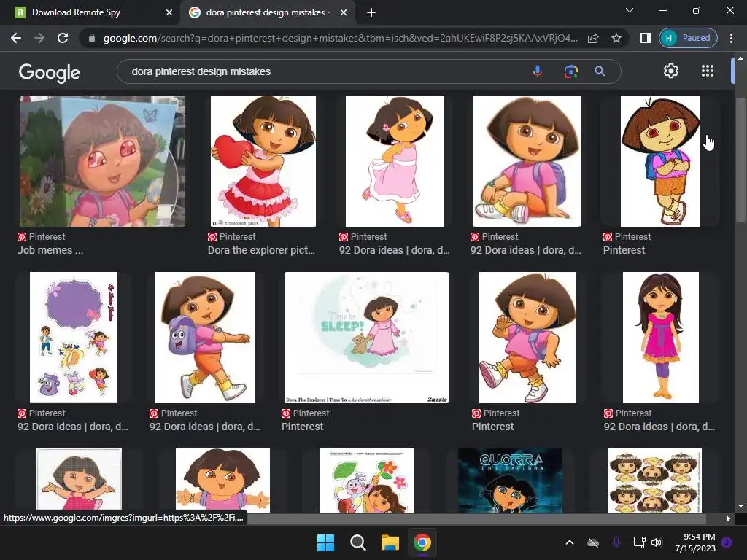This screenshot has width=747, height=560.
Task: Click the 'Pinterest' title under Time to Sleep image
Action: coord(303,427)
